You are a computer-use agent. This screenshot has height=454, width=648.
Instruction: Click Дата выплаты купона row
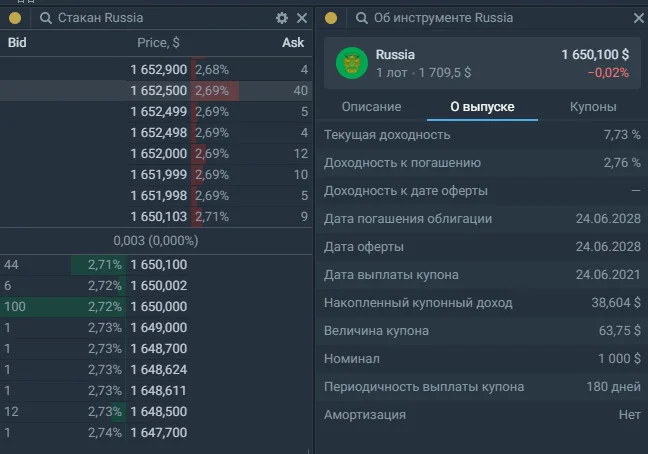482,275
